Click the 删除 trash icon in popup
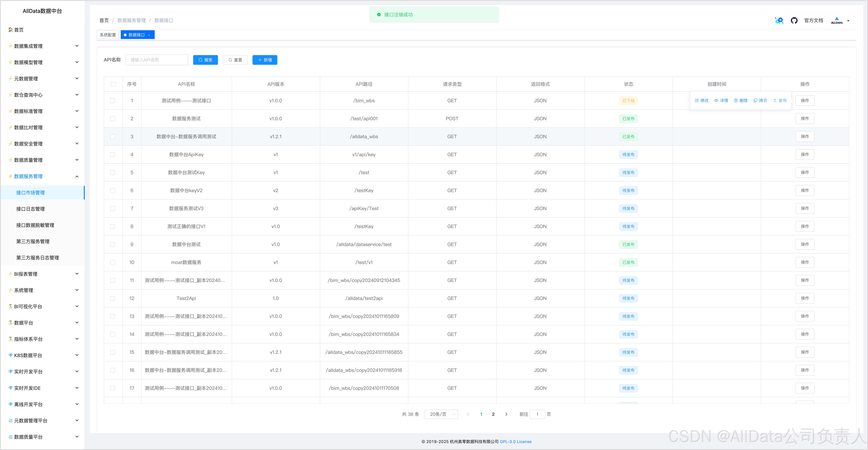 click(x=736, y=100)
